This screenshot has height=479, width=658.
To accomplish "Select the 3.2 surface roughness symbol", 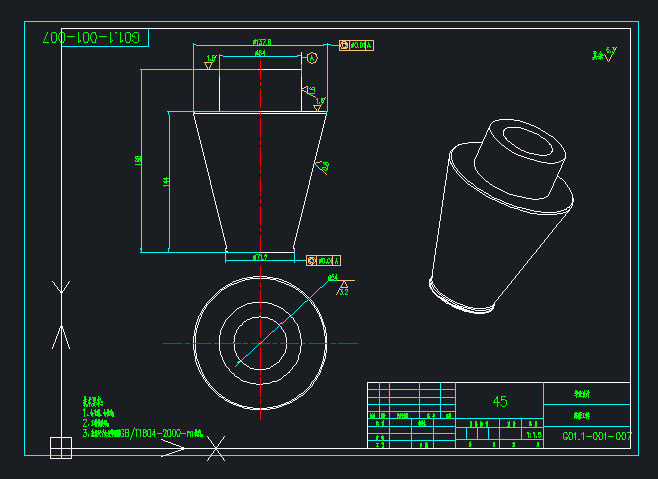I will click(x=345, y=288).
